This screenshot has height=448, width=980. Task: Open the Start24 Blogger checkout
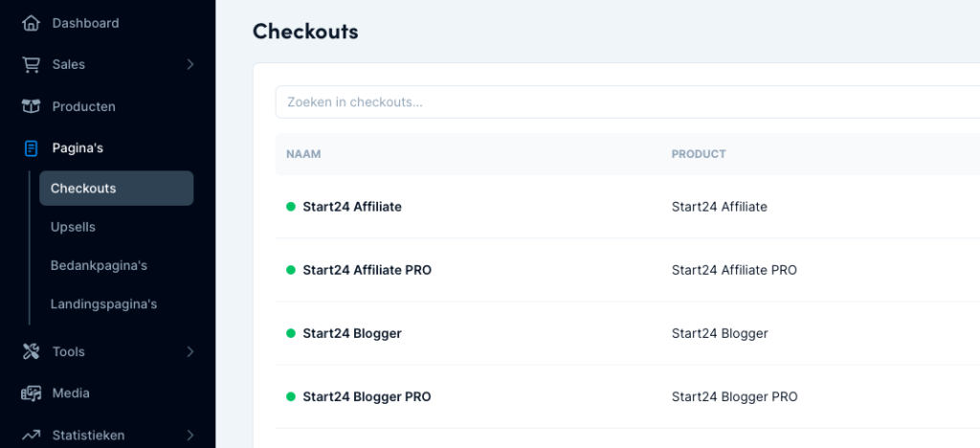tap(351, 334)
